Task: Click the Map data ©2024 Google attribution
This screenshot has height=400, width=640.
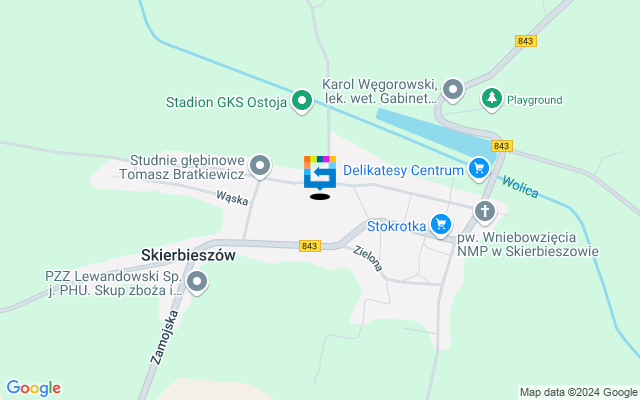Action: click(x=578, y=393)
